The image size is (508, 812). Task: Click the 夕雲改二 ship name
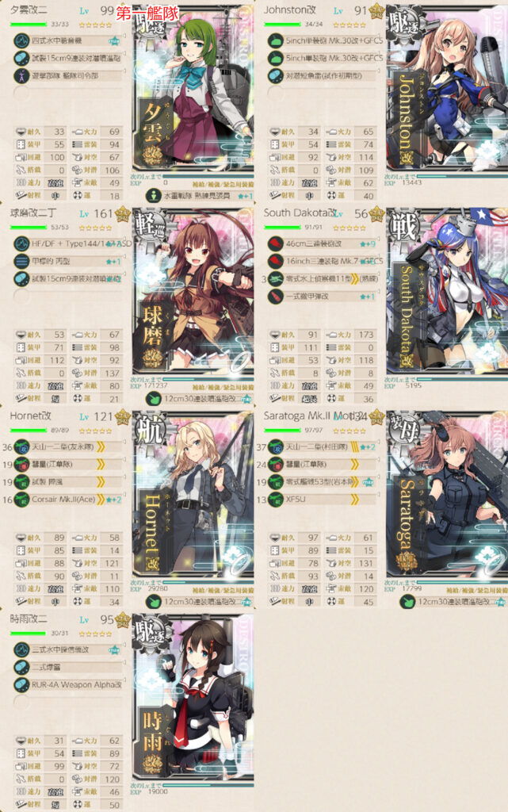(29, 10)
